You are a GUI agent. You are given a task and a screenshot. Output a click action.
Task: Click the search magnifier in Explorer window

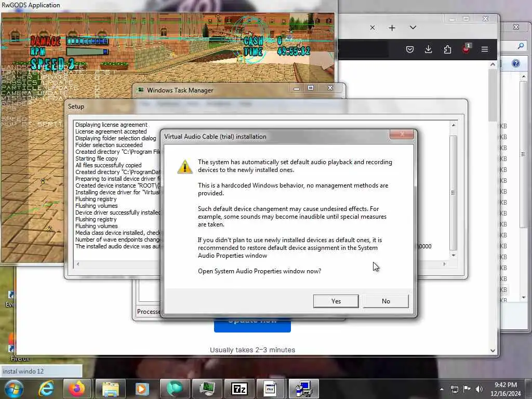click(521, 46)
